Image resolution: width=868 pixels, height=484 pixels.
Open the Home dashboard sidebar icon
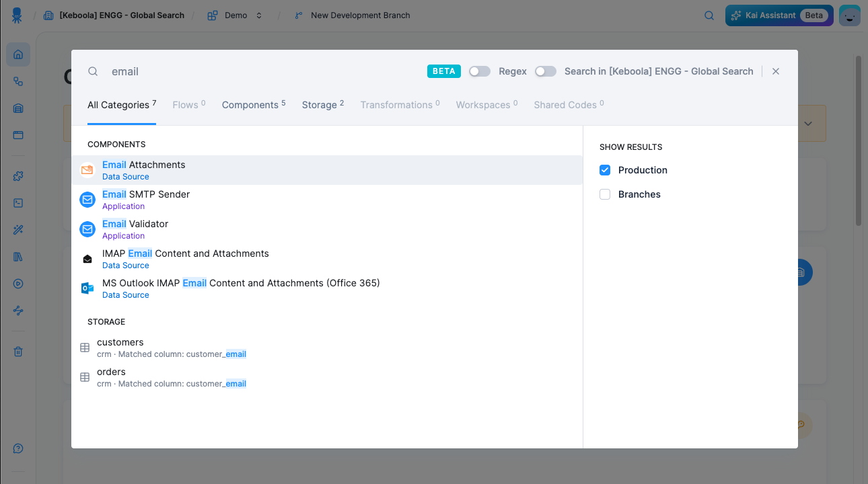(18, 54)
